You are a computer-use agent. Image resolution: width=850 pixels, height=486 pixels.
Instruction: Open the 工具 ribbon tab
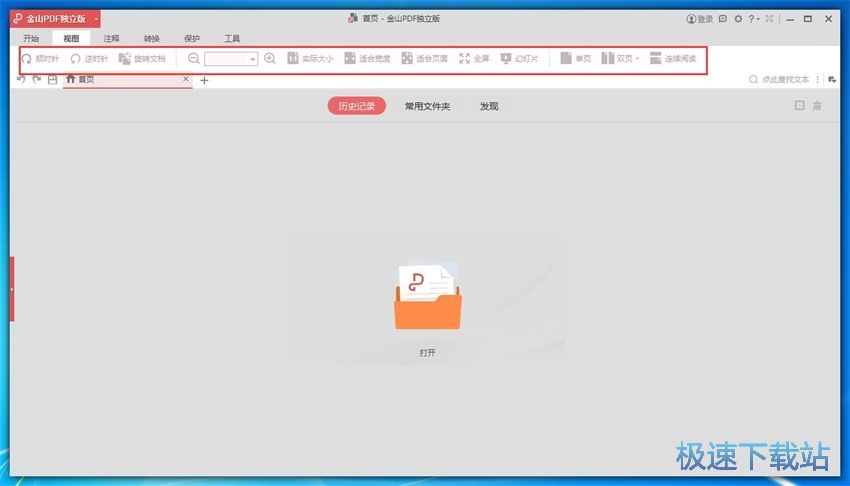tap(232, 38)
